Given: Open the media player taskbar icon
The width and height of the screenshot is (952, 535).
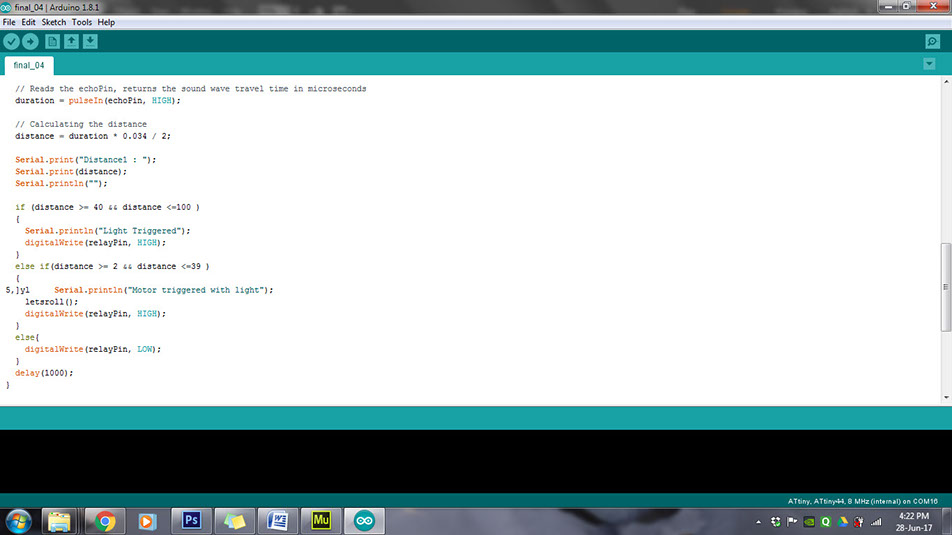Looking at the screenshot, I should [x=147, y=521].
